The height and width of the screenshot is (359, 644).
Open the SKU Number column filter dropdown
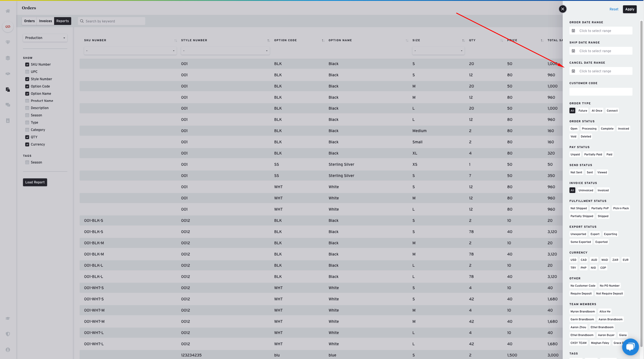pos(130,51)
